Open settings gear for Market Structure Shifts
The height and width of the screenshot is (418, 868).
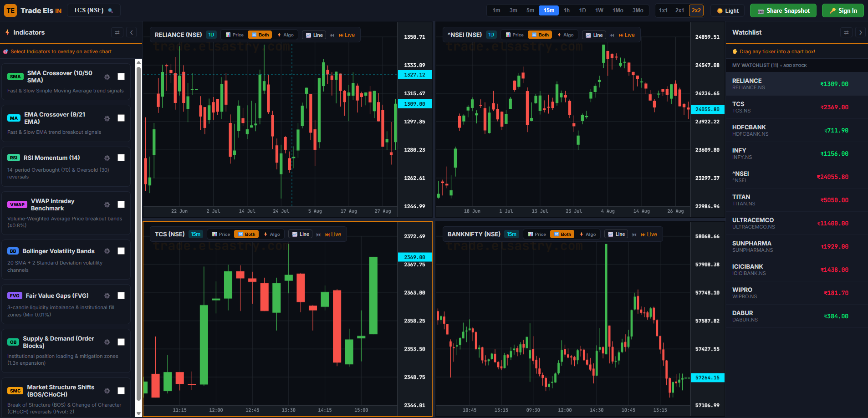coord(107,391)
